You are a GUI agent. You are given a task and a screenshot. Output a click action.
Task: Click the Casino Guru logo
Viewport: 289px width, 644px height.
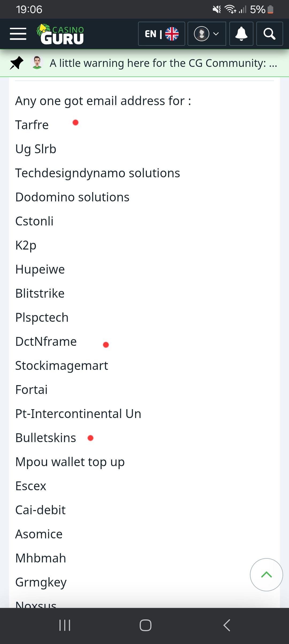click(x=60, y=34)
